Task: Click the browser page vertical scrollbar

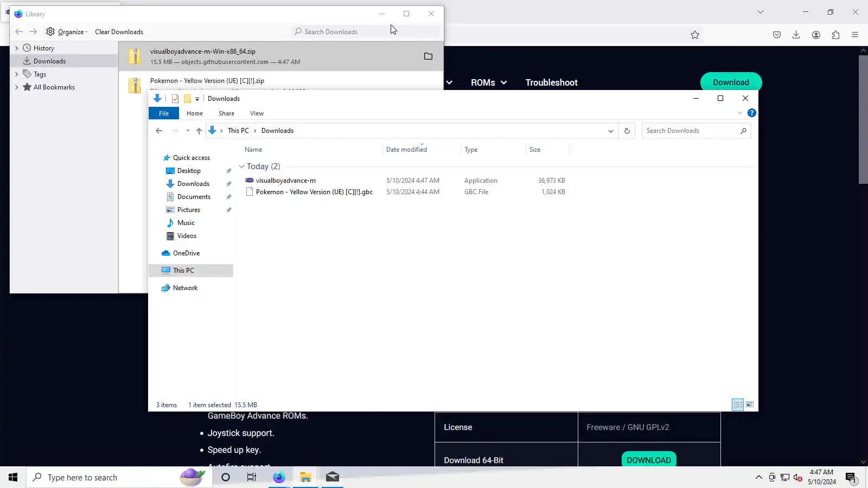Action: (863, 119)
